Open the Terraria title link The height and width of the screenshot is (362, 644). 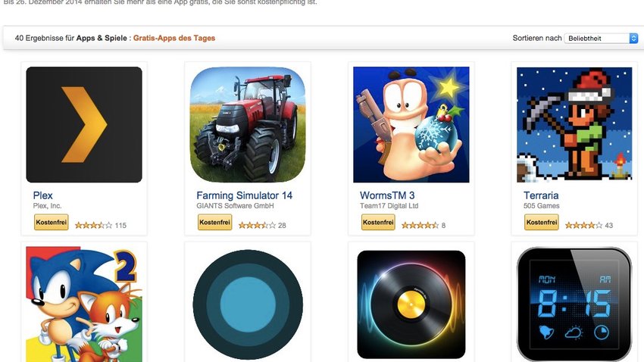tap(541, 195)
